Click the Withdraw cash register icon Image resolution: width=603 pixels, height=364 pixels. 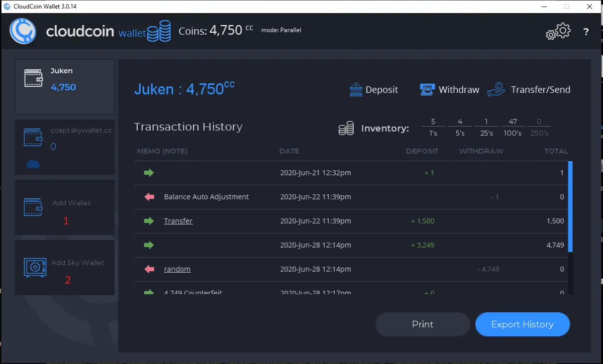coord(427,90)
